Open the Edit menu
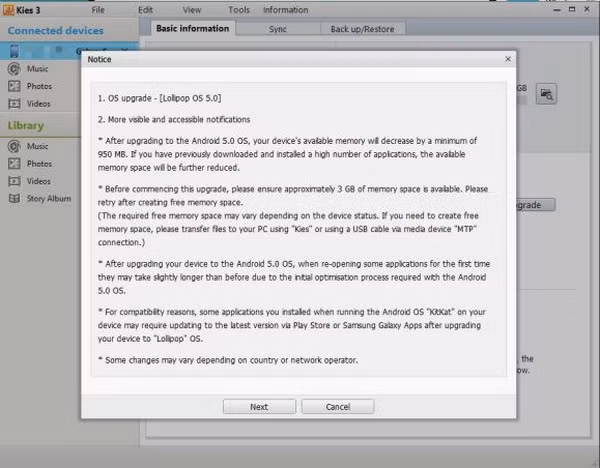Image resolution: width=600 pixels, height=468 pixels. [x=146, y=10]
